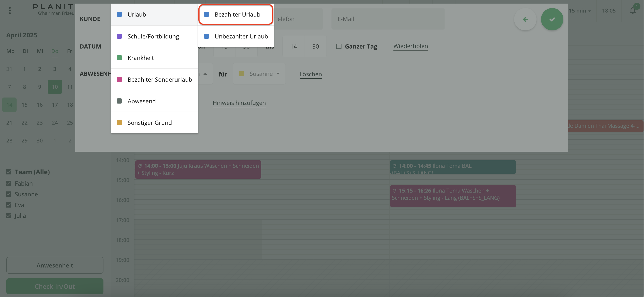Enable the Ganzer Tag checkbox
Screen dimensions: 644x297
(339, 46)
